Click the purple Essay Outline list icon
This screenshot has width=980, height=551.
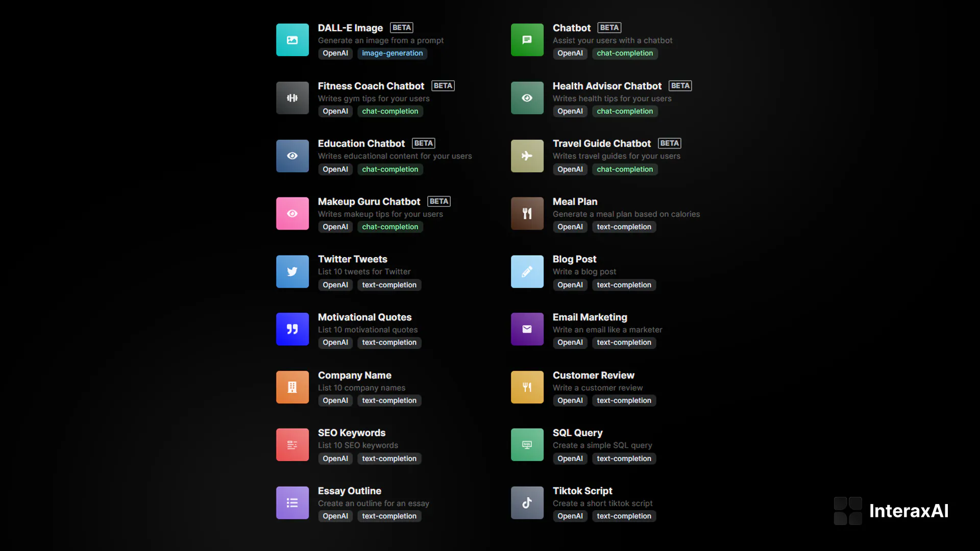(292, 504)
